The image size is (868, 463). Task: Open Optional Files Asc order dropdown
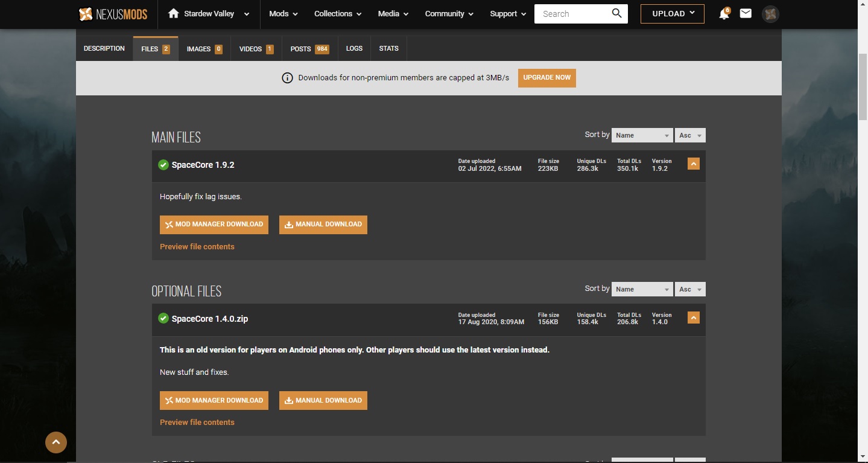coord(690,289)
